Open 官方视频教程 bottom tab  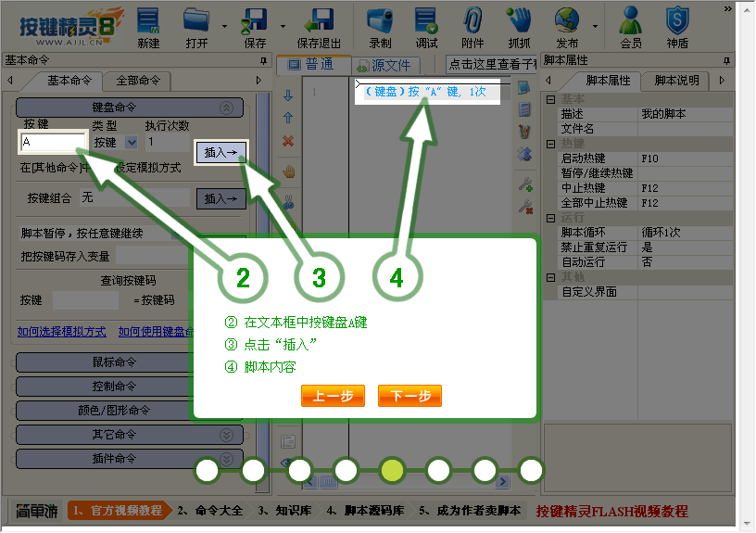(119, 511)
